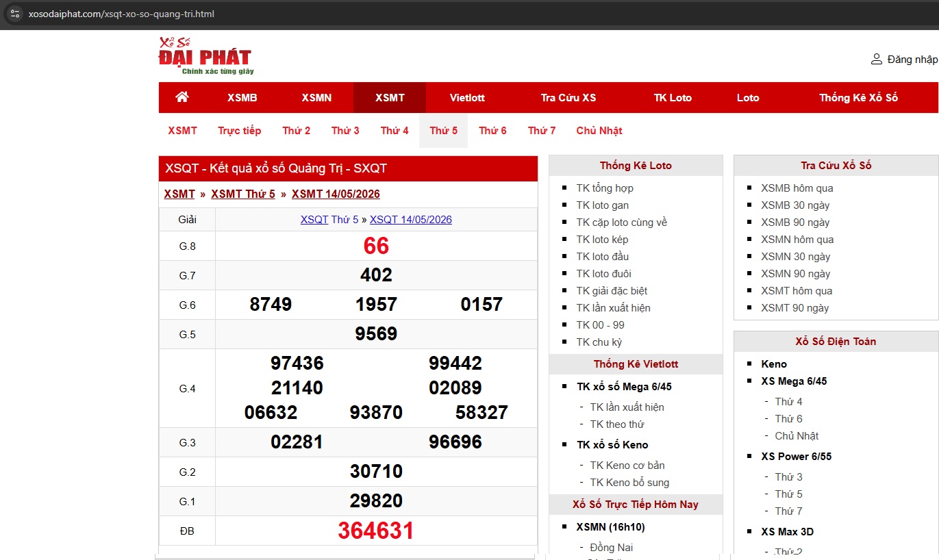Viewport: 939px width, 560px height.
Task: Click the G.8 prize number 66
Action: pyautogui.click(x=376, y=246)
